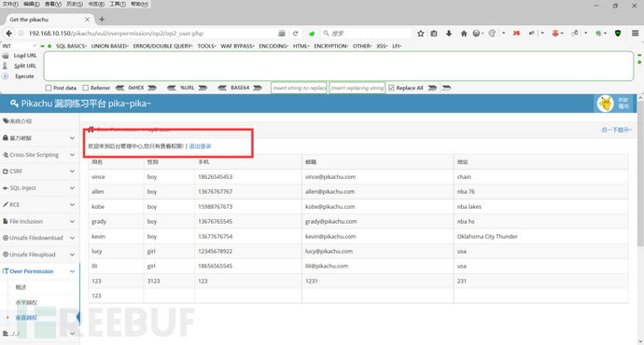Click the red JS toolbar icon
This screenshot has width=644, height=345.
coord(516,34)
